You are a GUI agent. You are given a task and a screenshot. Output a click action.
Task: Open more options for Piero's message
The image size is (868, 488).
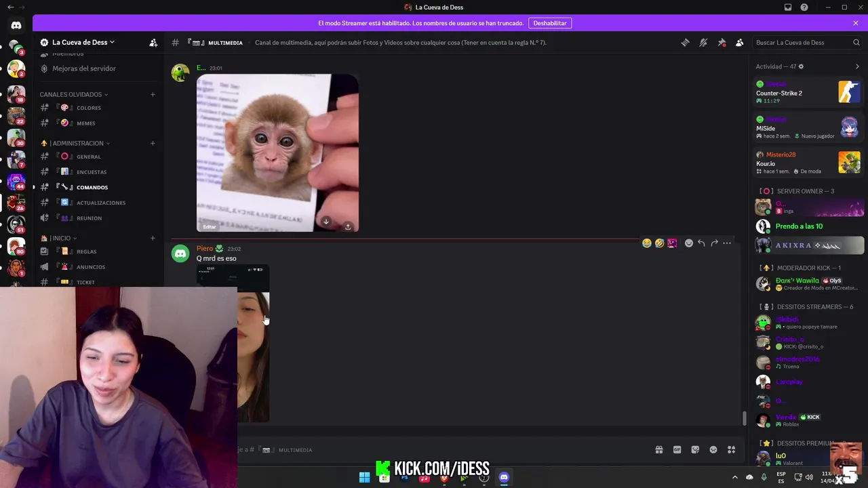click(x=727, y=243)
